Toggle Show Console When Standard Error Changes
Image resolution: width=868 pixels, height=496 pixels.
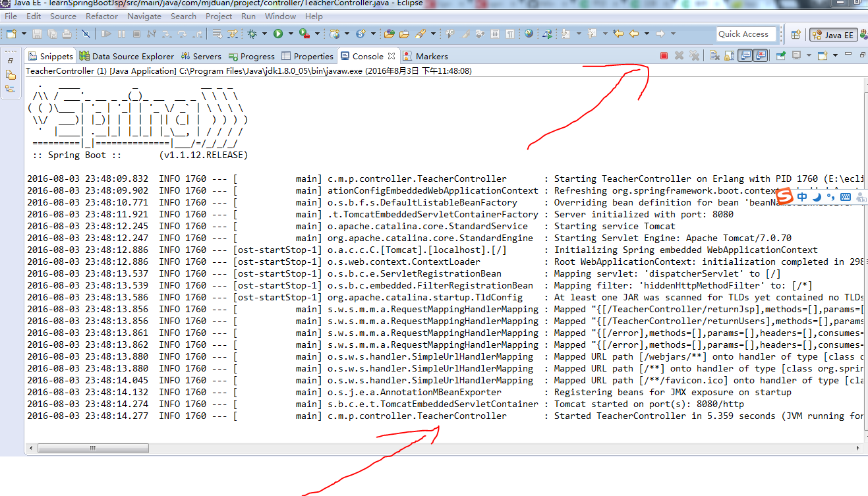point(761,56)
